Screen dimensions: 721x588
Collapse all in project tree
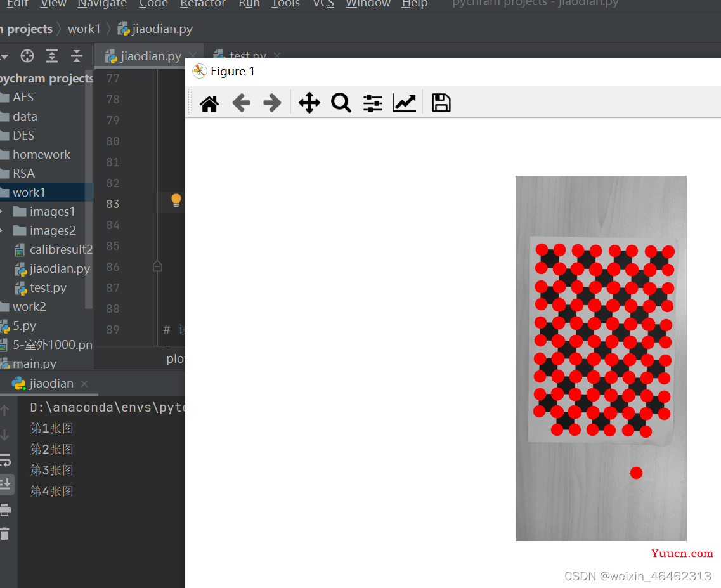pyautogui.click(x=76, y=56)
